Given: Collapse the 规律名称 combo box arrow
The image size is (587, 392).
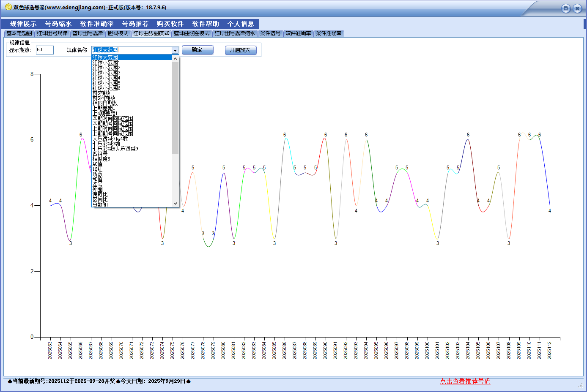Looking at the screenshot, I should pyautogui.click(x=175, y=50).
